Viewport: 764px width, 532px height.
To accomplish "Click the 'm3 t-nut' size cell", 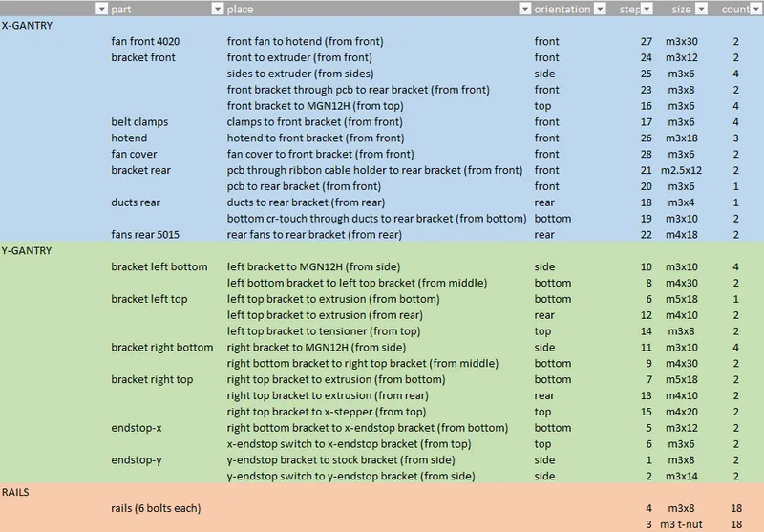I will point(681,524).
